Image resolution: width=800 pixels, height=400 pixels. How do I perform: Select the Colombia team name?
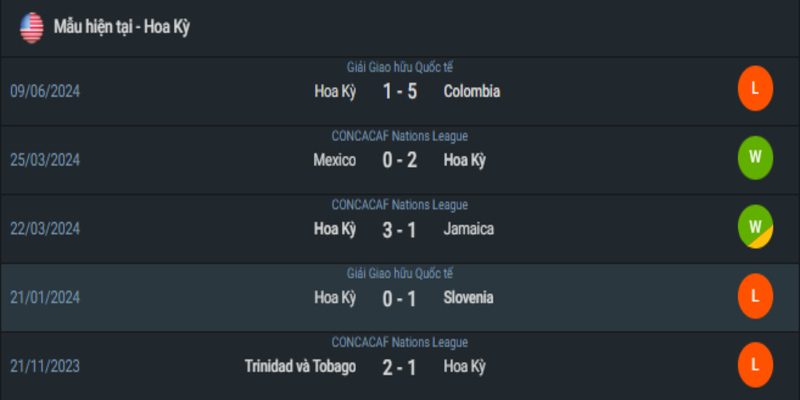[472, 91]
